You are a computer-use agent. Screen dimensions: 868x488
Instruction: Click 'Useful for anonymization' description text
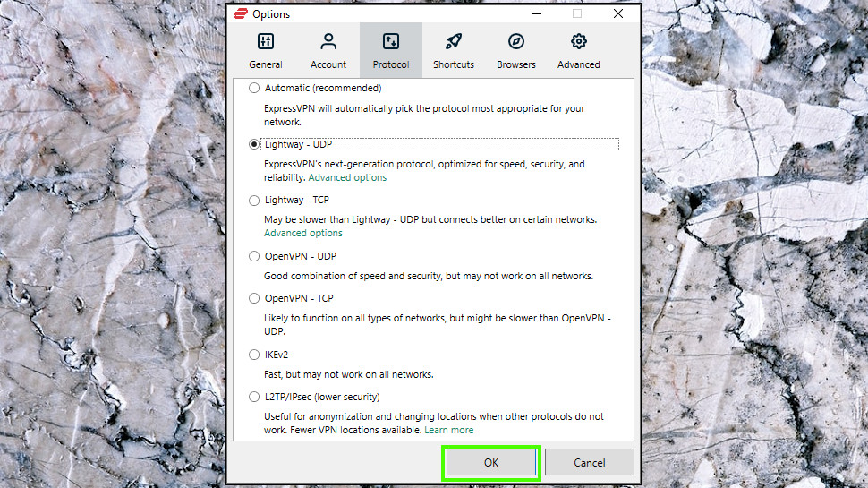point(434,424)
